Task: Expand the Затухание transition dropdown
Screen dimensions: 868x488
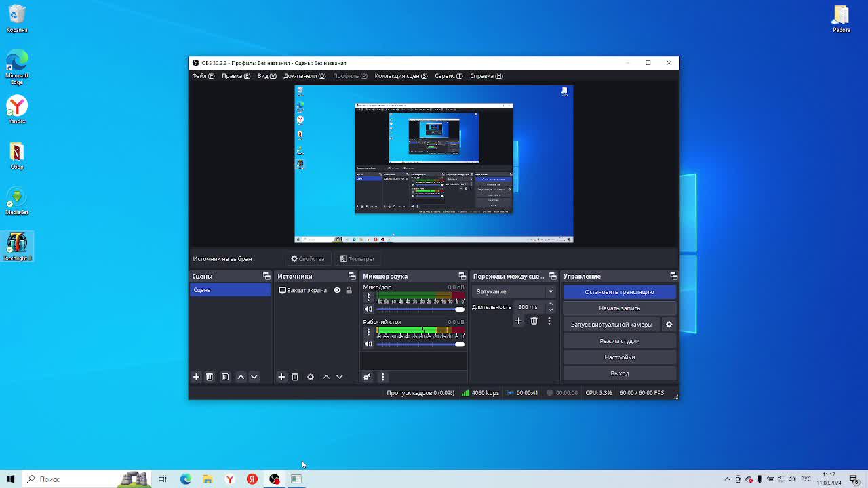Action: [x=550, y=291]
